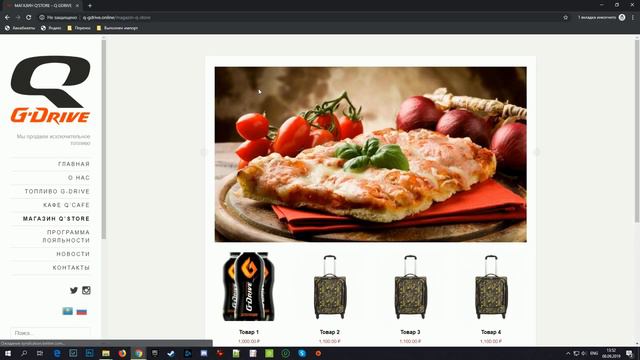The height and width of the screenshot is (360, 640).
Task: Open Task View in the taskbar
Action: (40, 353)
